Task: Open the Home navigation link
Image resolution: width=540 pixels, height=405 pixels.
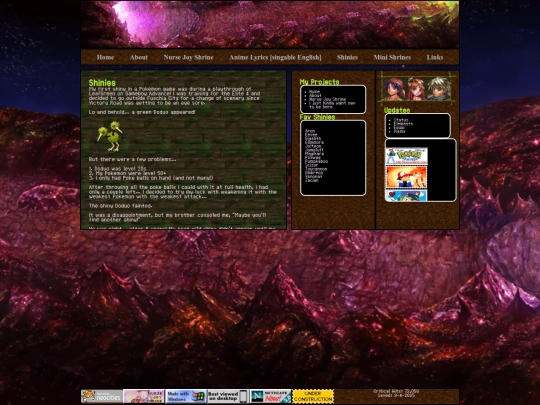Action: click(x=105, y=58)
